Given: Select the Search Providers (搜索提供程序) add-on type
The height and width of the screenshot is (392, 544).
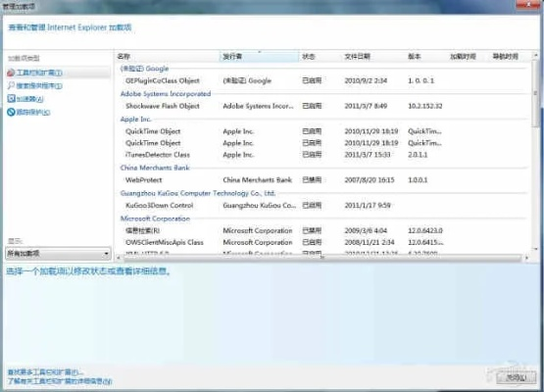Looking at the screenshot, I should click(x=34, y=85).
